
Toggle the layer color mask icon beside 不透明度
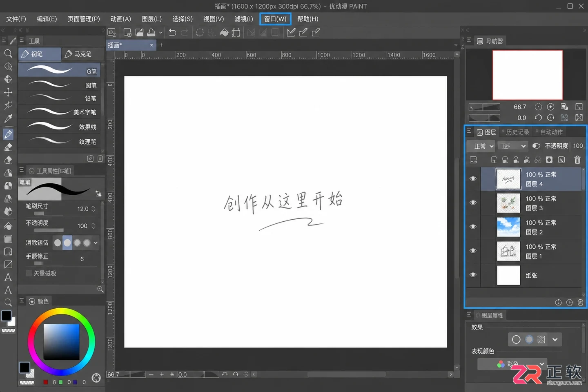(536, 146)
